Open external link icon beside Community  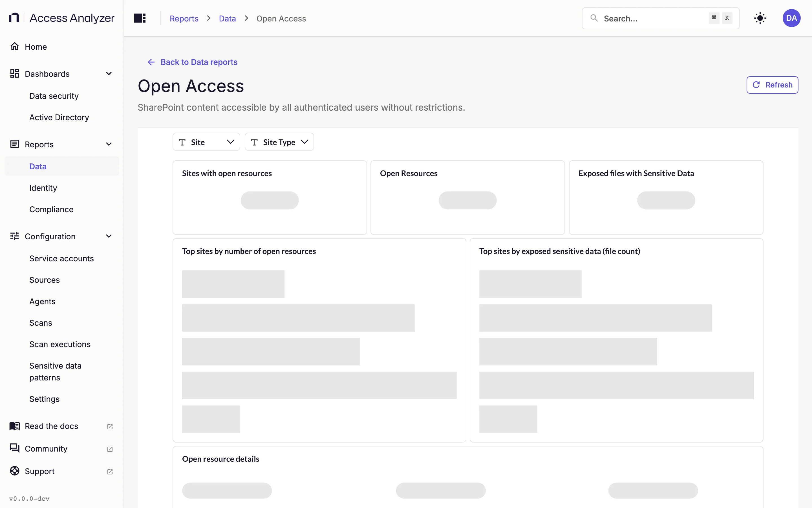coord(110,449)
